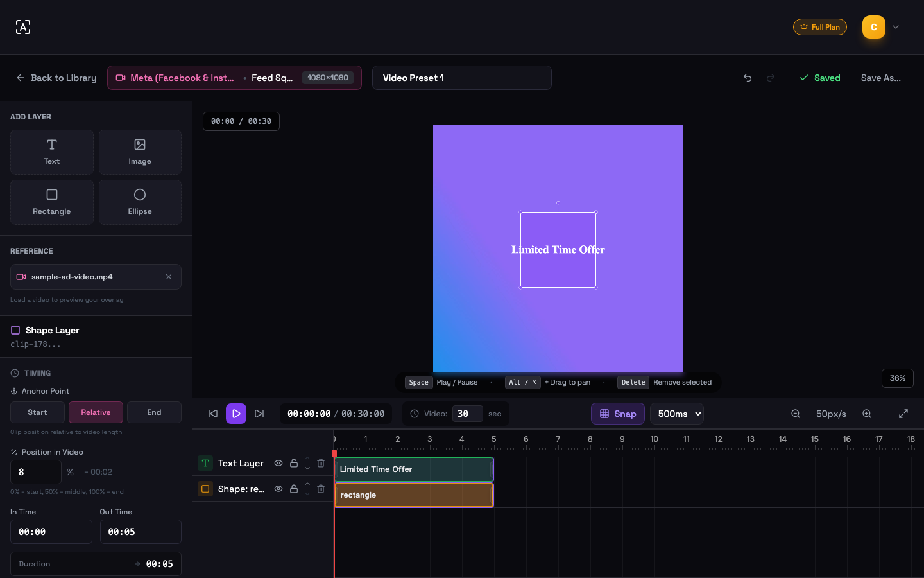The height and width of the screenshot is (578, 924).
Task: Click the 36% canvas zoom indicator
Action: pos(898,378)
